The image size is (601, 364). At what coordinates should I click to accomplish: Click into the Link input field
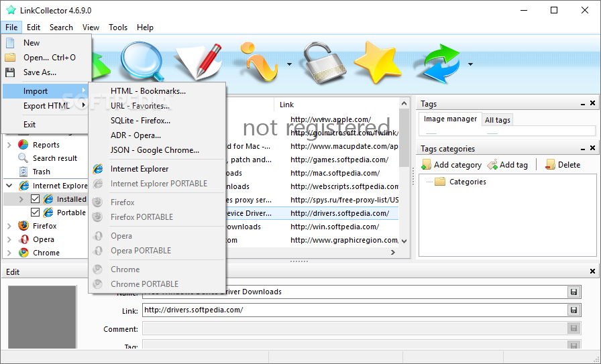coord(355,310)
